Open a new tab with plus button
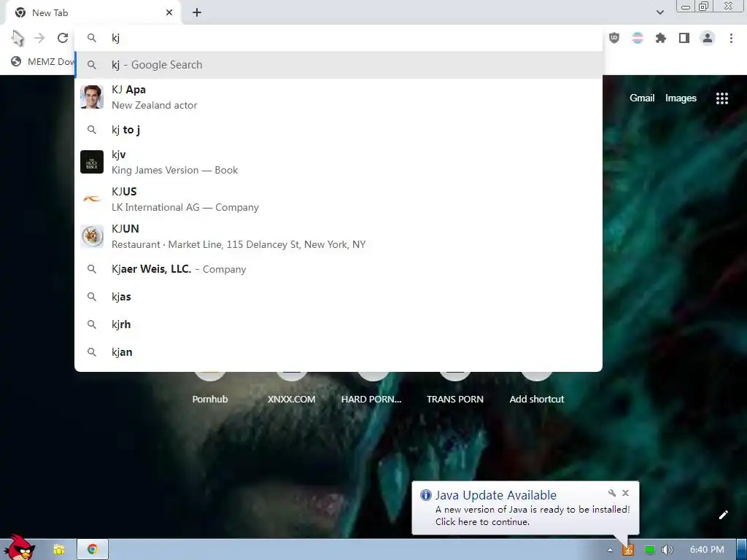 click(197, 13)
